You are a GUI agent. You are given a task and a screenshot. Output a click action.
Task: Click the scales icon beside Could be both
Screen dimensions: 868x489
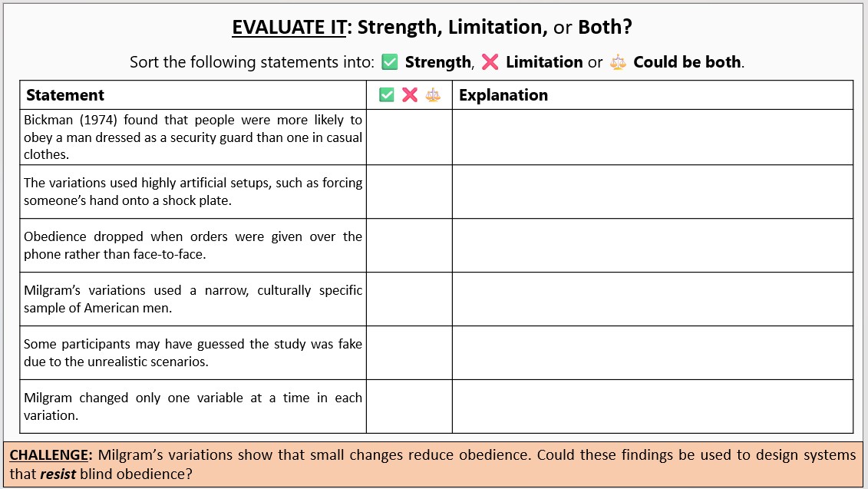618,62
